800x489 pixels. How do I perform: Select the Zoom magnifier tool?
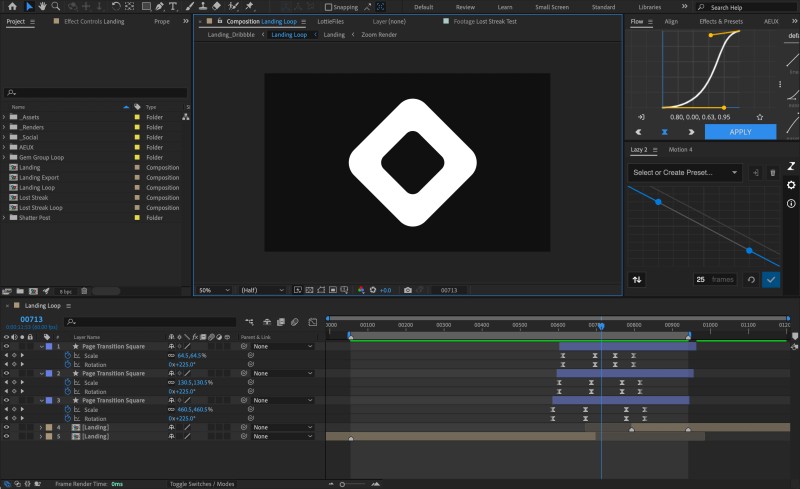56,7
